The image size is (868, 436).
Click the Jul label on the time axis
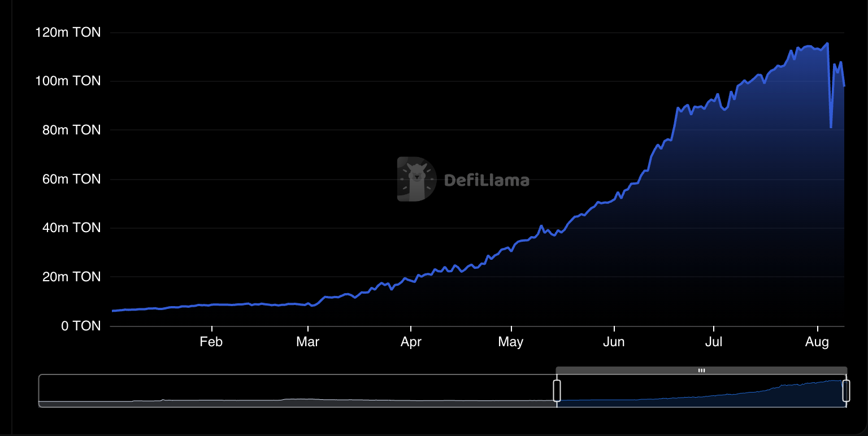coord(714,342)
